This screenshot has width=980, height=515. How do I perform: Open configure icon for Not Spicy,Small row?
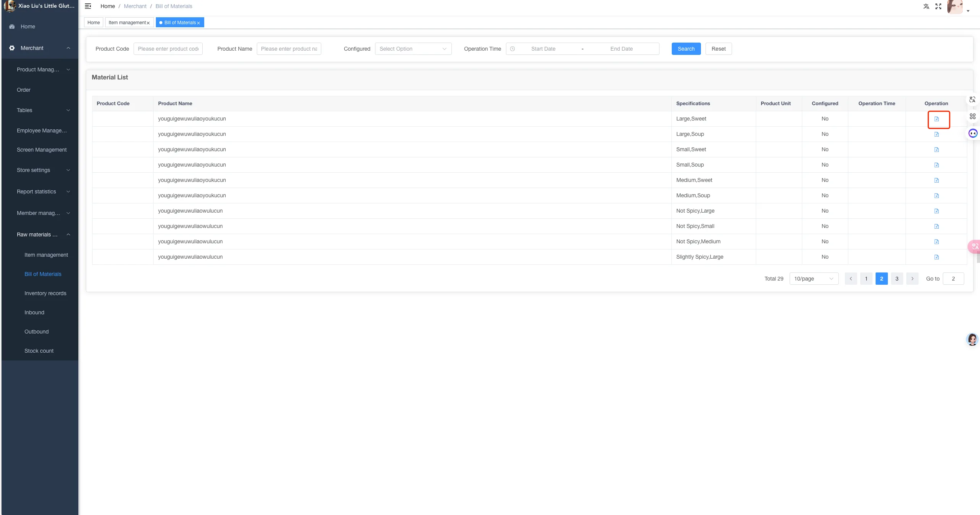(x=936, y=226)
